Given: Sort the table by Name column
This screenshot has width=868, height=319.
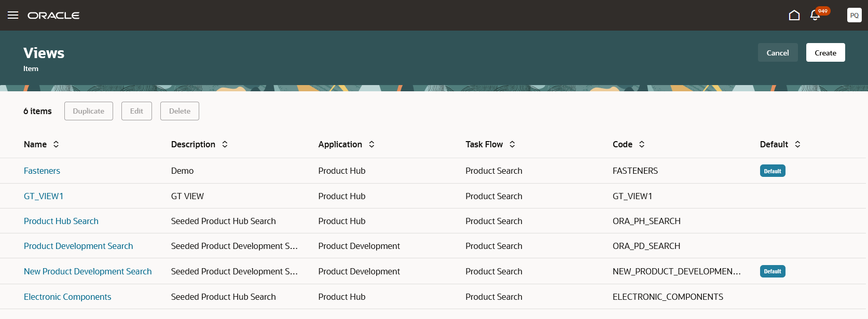Looking at the screenshot, I should point(56,144).
